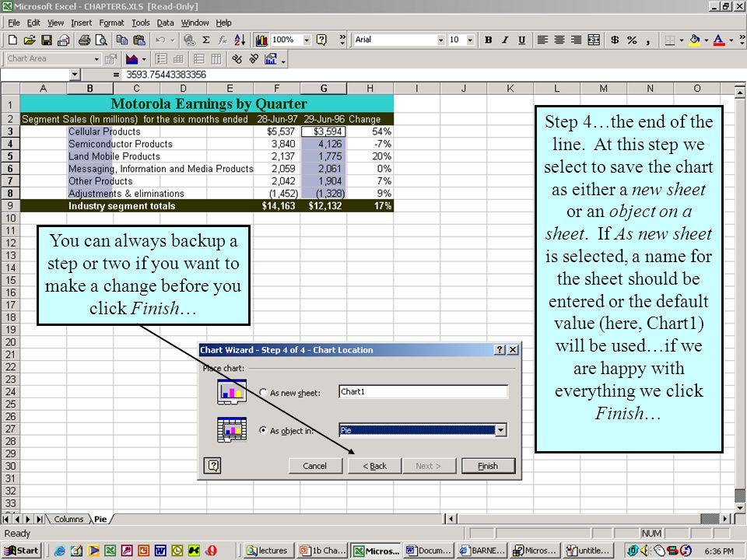The height and width of the screenshot is (560, 747).
Task: Click the 'As new sheet' name field
Action: (423, 392)
